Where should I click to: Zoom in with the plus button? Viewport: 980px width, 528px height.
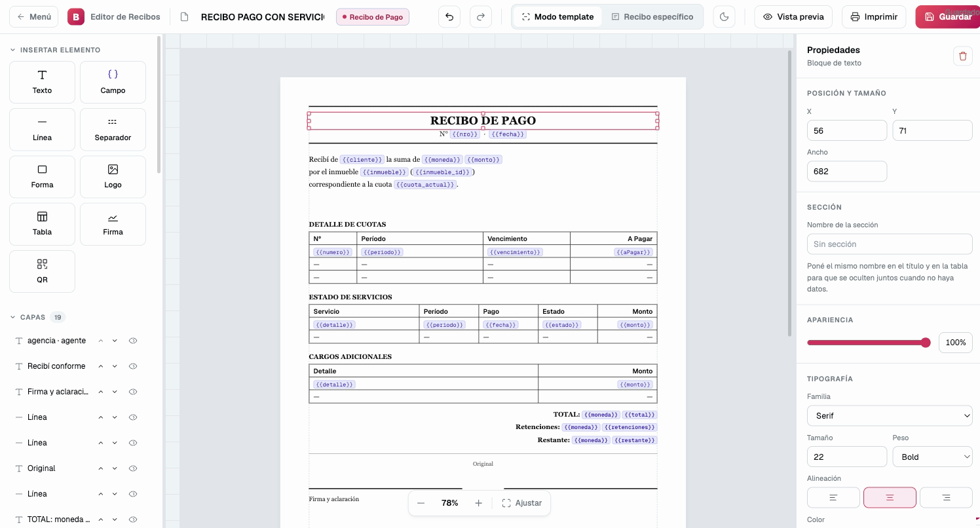click(x=479, y=503)
